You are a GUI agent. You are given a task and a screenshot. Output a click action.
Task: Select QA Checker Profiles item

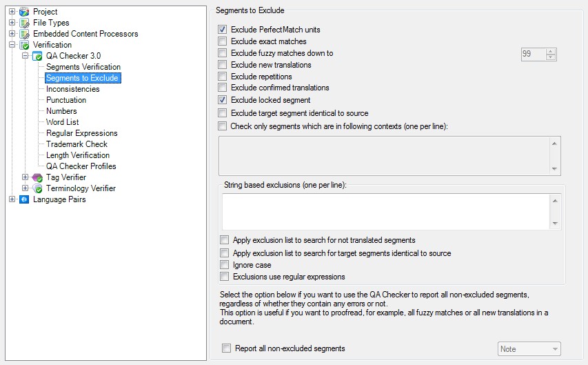pos(81,166)
